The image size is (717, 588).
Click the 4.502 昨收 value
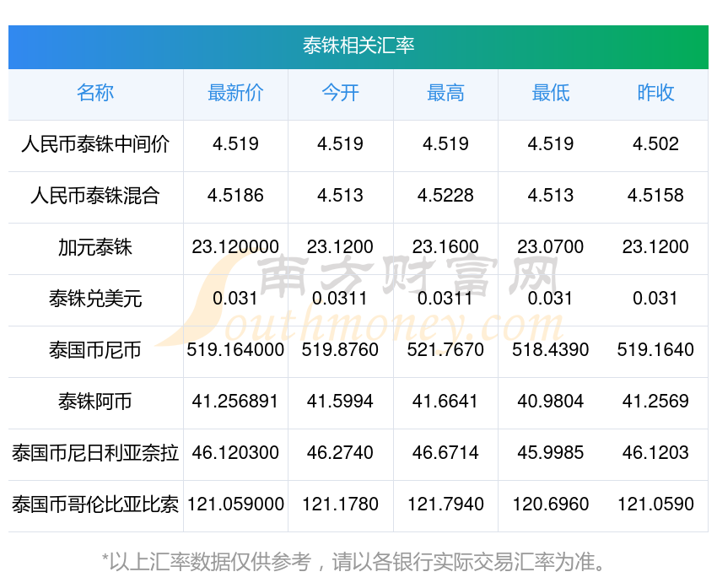point(655,144)
